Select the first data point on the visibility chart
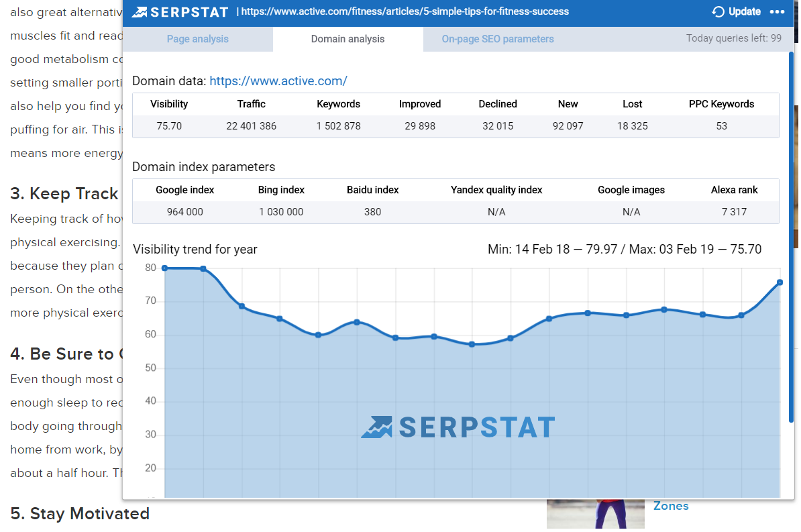Image resolution: width=801 pixels, height=532 pixels. click(x=165, y=268)
